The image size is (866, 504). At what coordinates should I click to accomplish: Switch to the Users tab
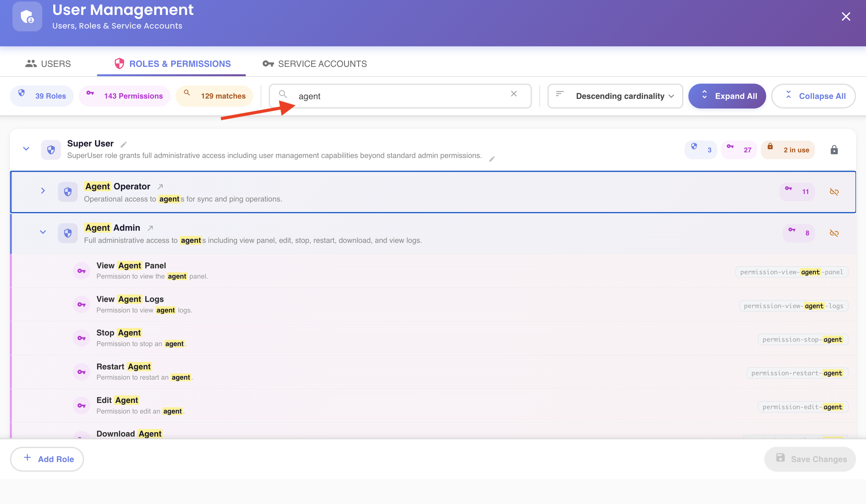coord(48,63)
